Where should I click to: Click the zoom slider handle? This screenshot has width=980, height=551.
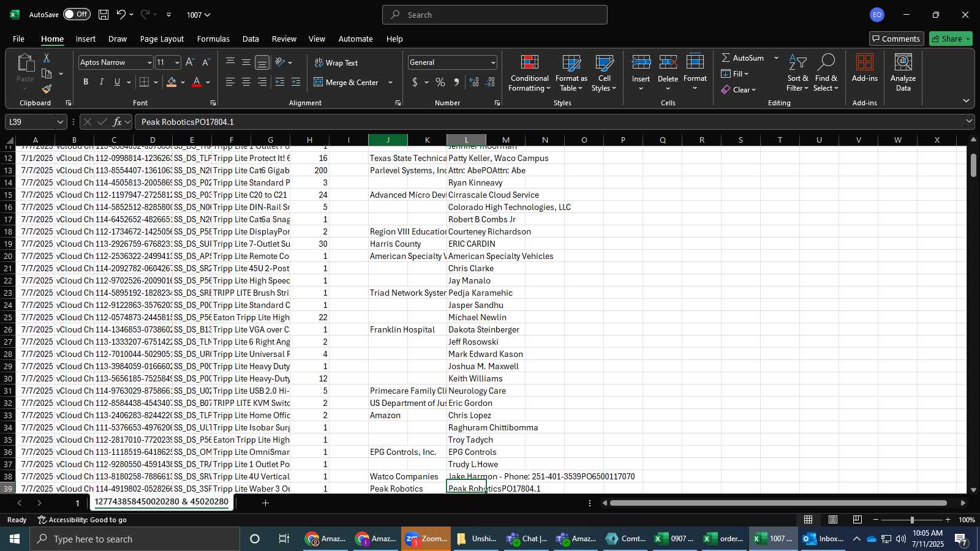click(912, 520)
